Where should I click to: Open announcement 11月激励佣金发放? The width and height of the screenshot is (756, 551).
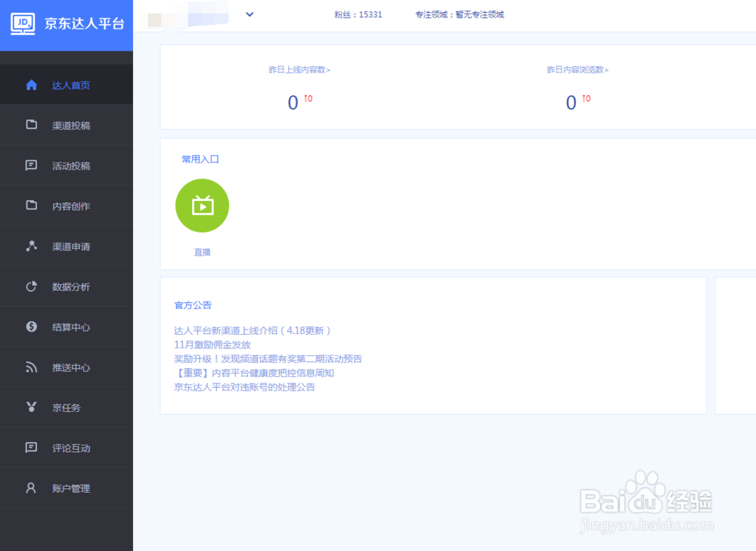pyautogui.click(x=212, y=345)
